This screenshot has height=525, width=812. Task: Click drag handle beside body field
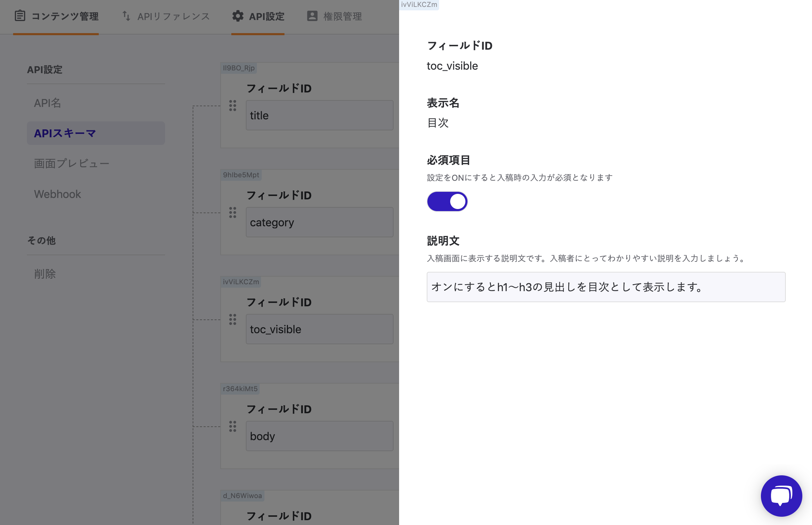233,426
